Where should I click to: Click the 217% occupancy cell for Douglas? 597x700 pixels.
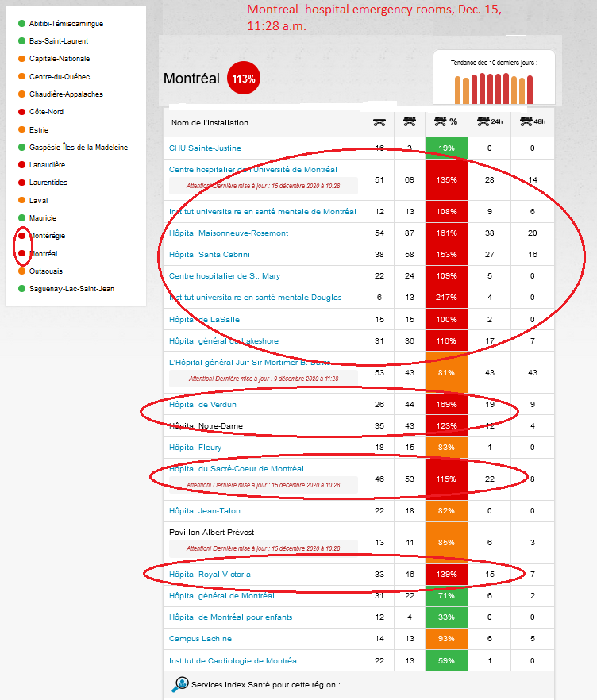pyautogui.click(x=446, y=297)
